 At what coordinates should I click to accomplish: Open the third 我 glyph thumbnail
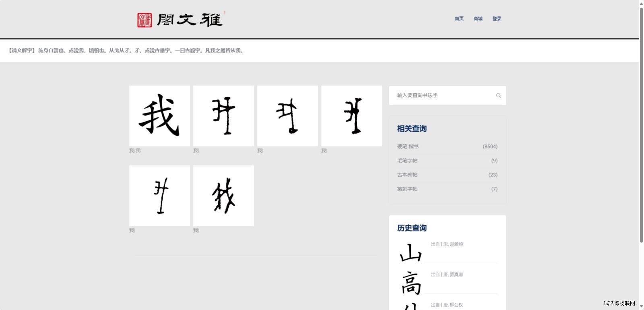point(287,116)
